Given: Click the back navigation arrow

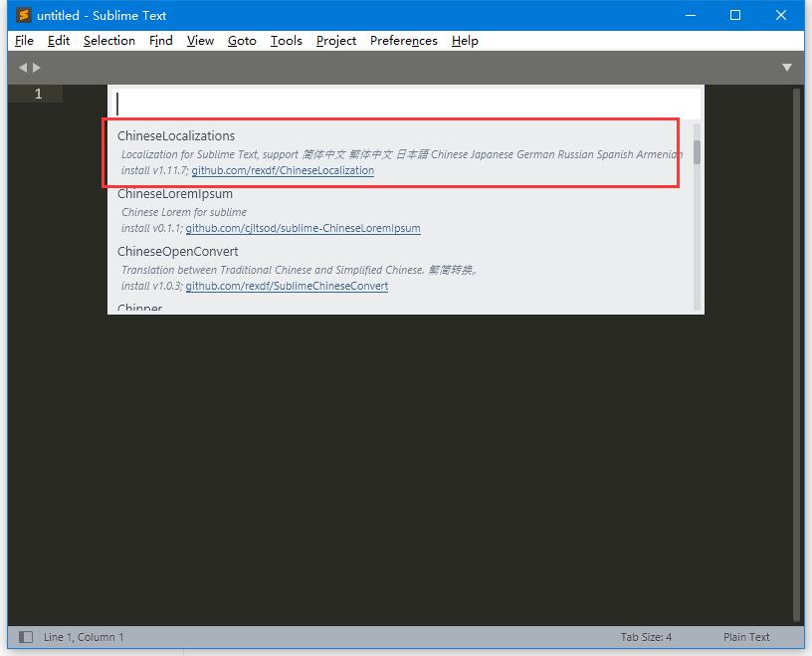Looking at the screenshot, I should [23, 67].
